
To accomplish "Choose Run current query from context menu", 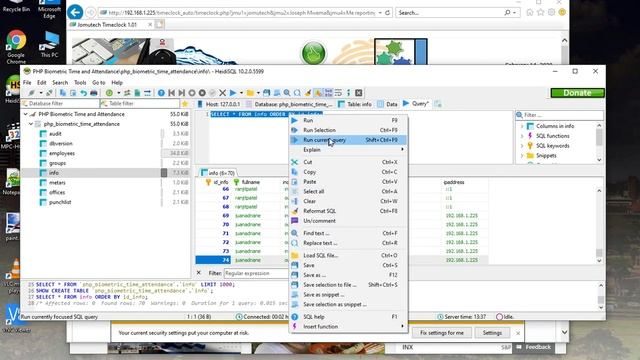I will (348, 140).
